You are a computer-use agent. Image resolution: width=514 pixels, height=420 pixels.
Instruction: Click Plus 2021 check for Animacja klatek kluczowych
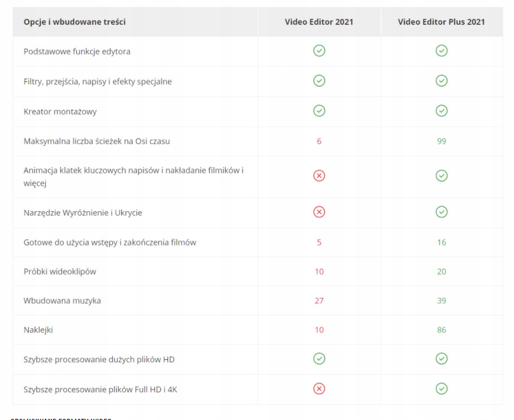pyautogui.click(x=442, y=176)
